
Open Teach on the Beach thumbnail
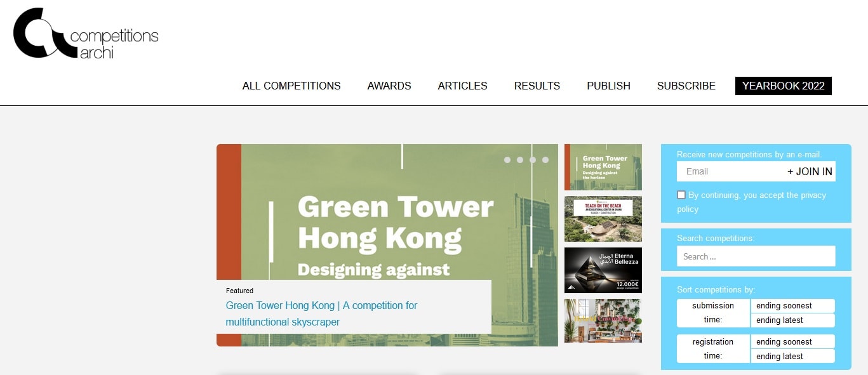(603, 219)
